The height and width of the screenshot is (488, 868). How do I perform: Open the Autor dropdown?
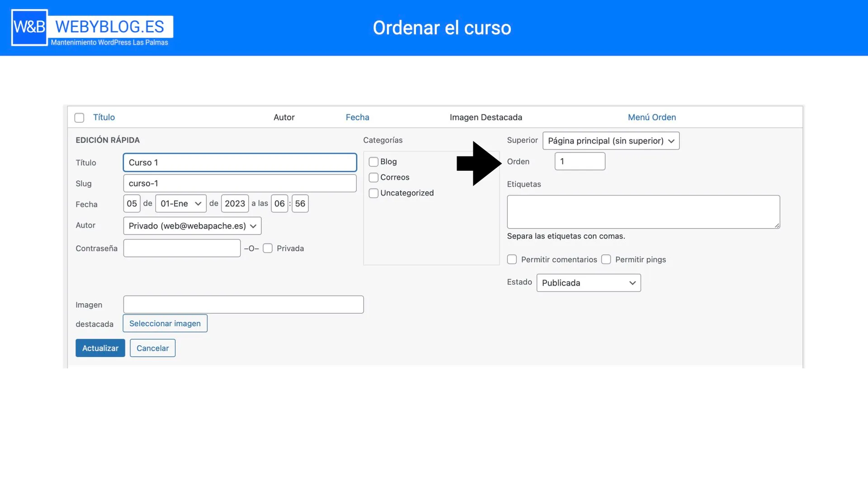pos(192,226)
